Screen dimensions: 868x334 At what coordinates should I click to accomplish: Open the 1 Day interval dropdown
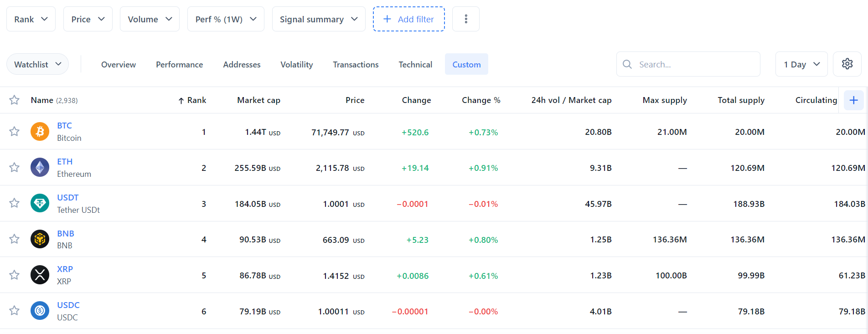click(x=801, y=64)
